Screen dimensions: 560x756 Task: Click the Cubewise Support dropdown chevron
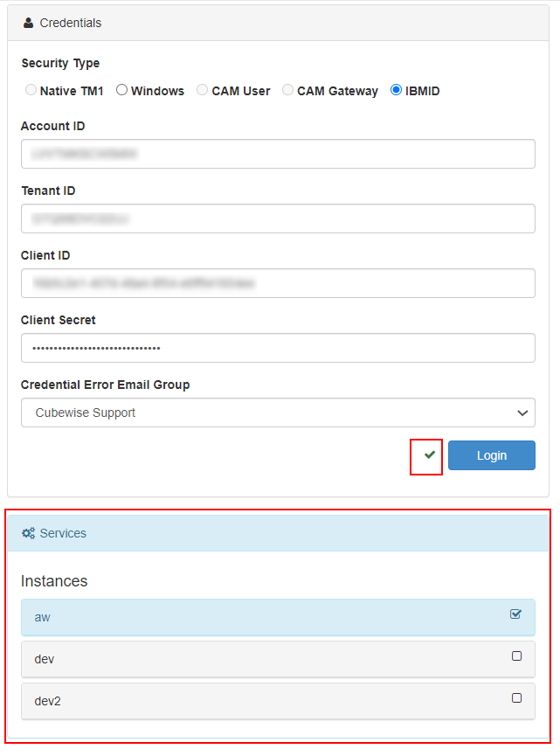pyautogui.click(x=522, y=413)
